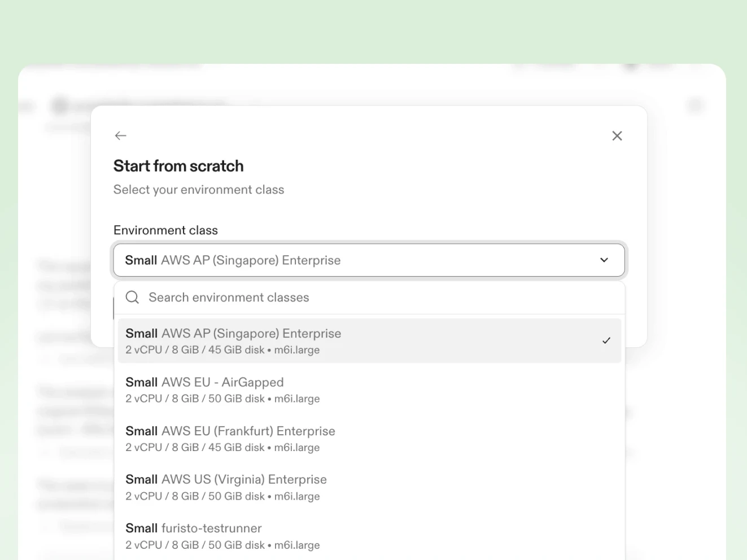This screenshot has height=560, width=747.
Task: Select Small AWS AP (Singapore) Enterprise option
Action: pos(369,341)
